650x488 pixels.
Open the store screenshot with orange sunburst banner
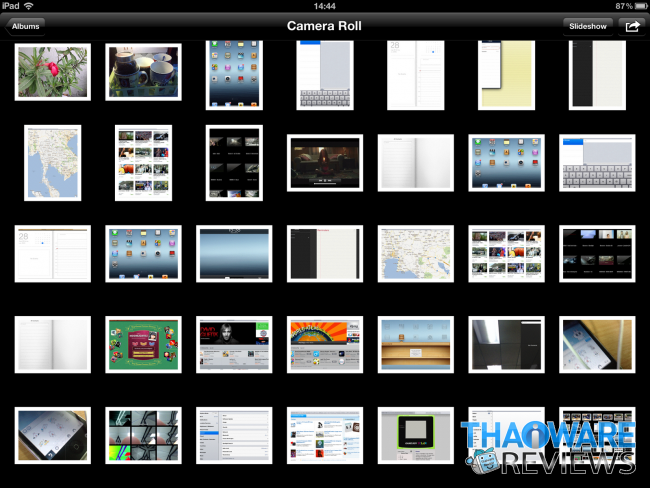(x=325, y=345)
